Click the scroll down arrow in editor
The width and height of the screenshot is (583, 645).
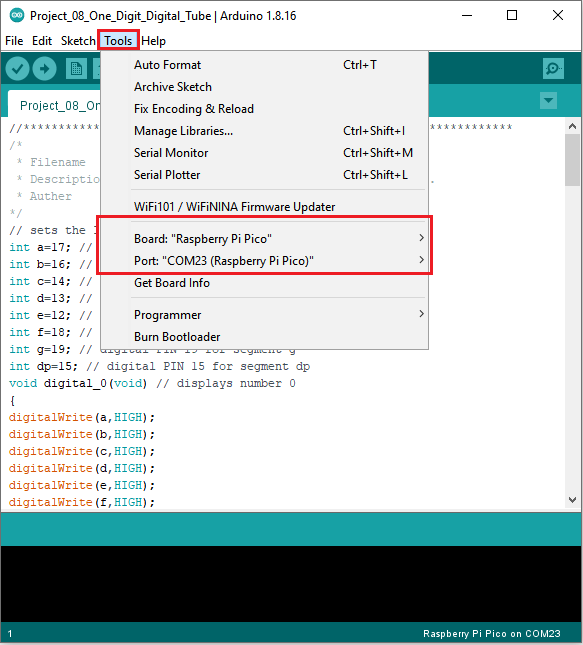[572, 500]
